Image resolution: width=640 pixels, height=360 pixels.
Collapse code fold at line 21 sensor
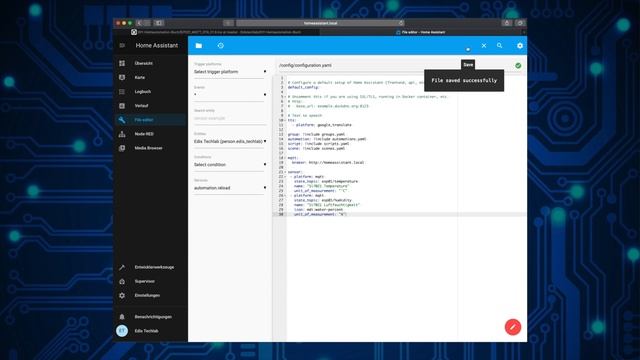point(285,172)
